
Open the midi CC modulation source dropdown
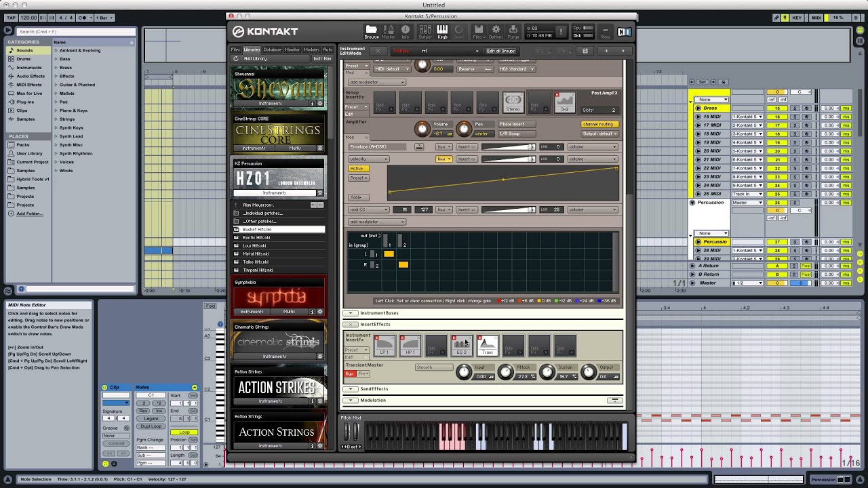[x=368, y=209]
